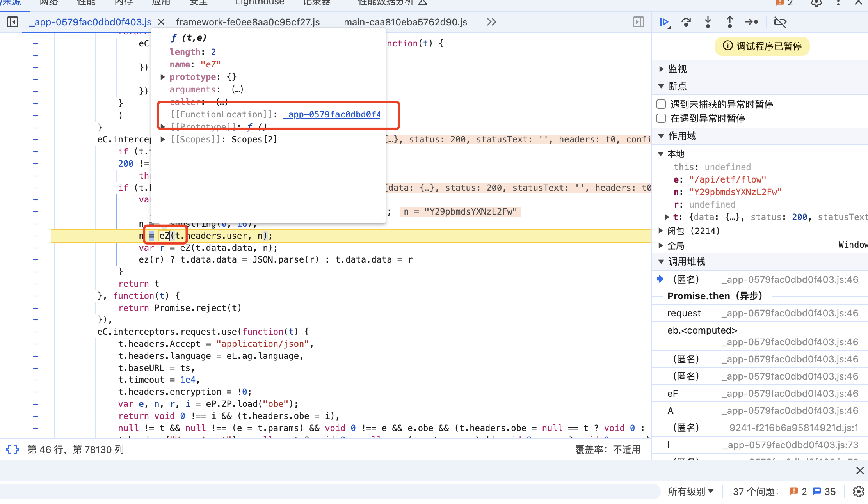Image resolution: width=868 pixels, height=504 pixels.
Task: Enable pause on uncaught exceptions
Action: coord(661,104)
